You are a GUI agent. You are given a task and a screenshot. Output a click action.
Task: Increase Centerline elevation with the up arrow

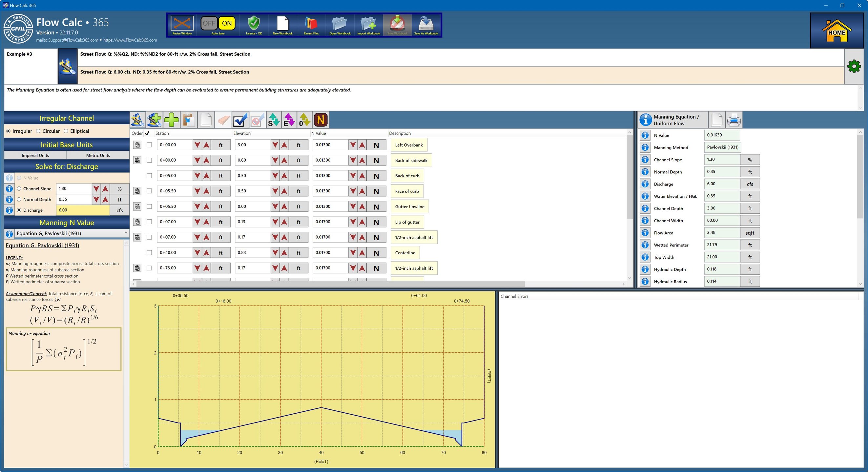(x=284, y=252)
